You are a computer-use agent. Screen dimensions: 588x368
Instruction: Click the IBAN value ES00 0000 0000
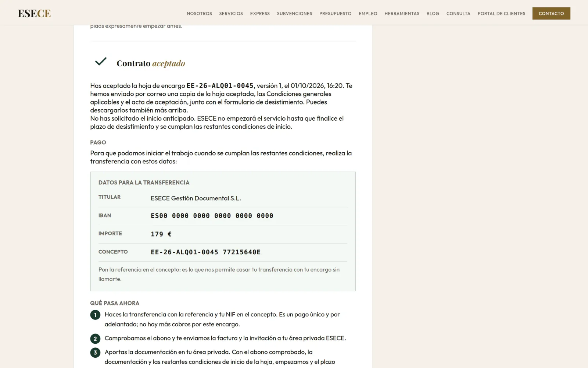212,216
